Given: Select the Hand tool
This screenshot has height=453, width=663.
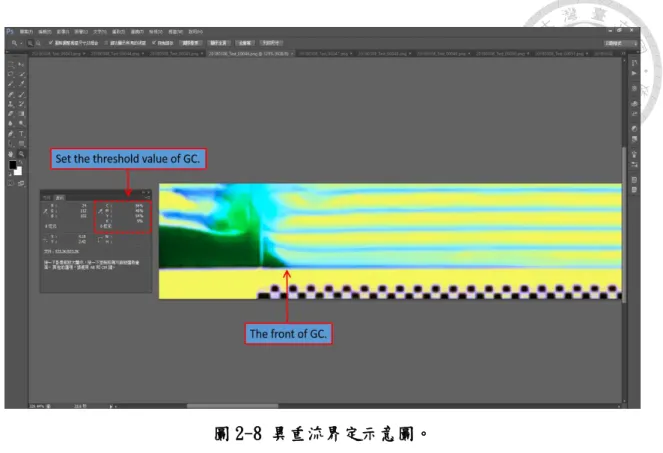Looking at the screenshot, I should pyautogui.click(x=11, y=154).
